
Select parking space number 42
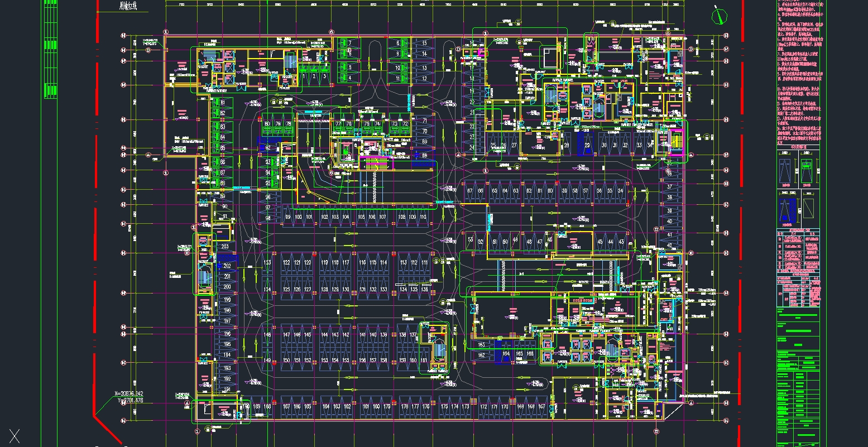pyautogui.click(x=670, y=245)
